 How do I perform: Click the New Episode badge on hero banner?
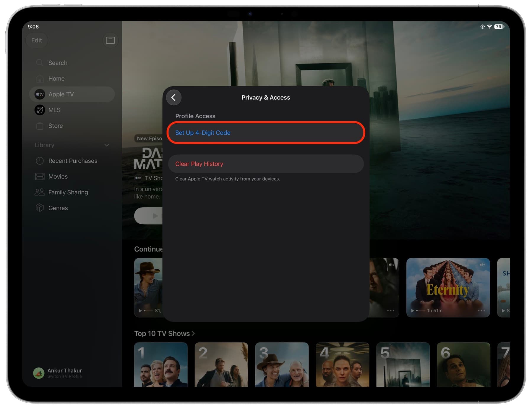coord(149,138)
